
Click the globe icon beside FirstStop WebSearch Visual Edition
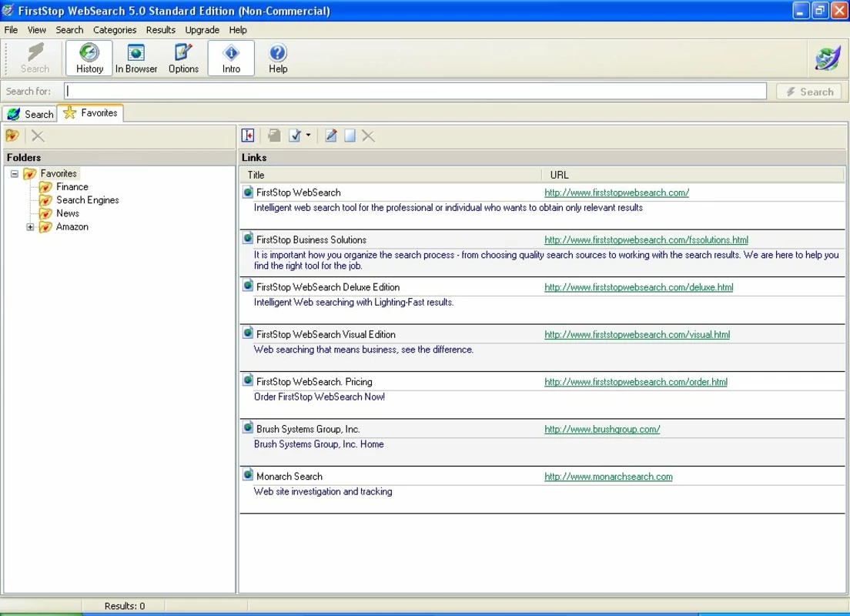pos(248,333)
